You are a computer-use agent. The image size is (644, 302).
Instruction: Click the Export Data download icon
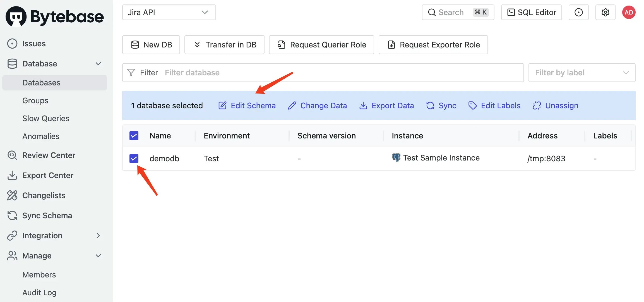point(363,106)
